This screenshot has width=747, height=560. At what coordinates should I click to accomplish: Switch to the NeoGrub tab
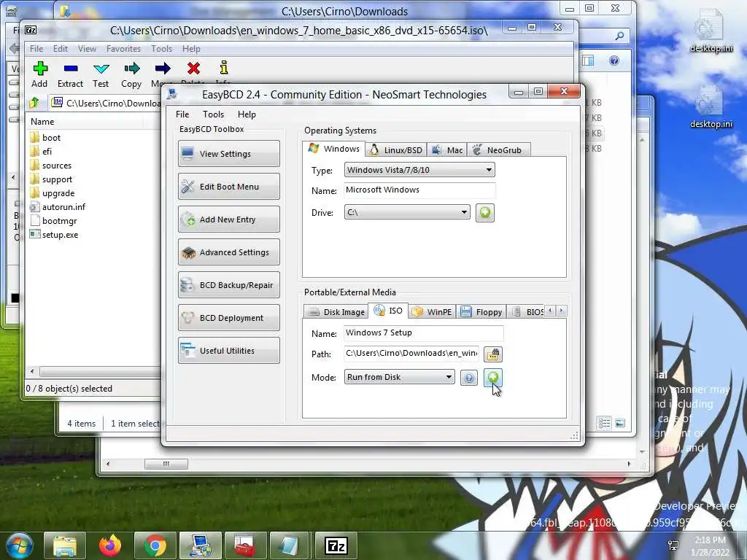tap(498, 150)
